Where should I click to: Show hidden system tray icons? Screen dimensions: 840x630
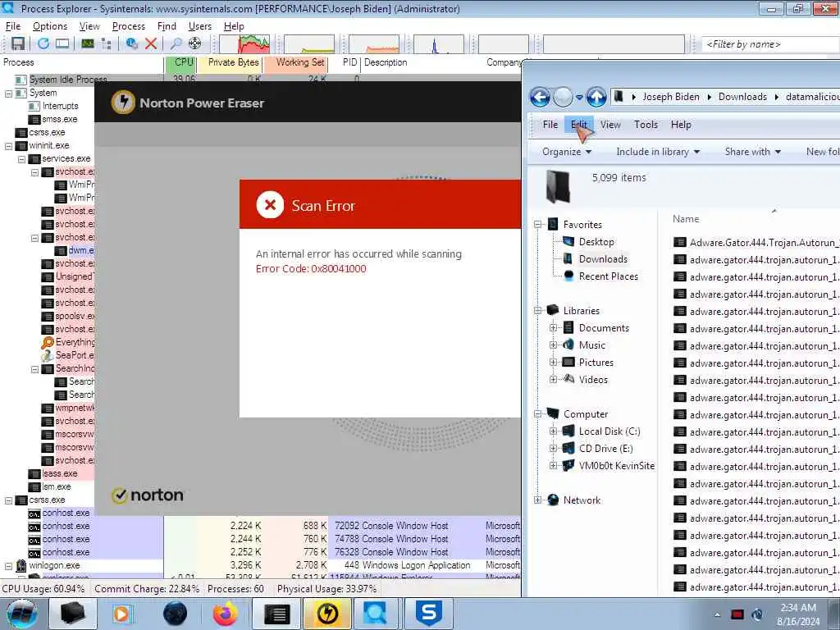(717, 615)
